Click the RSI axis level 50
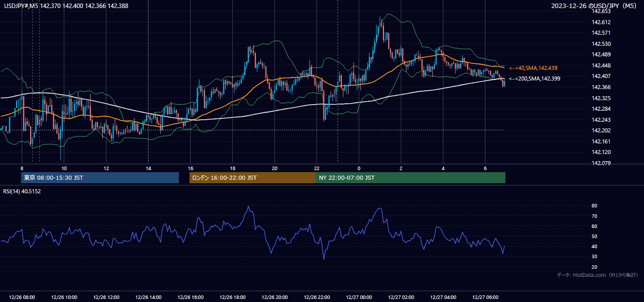 [x=594, y=236]
